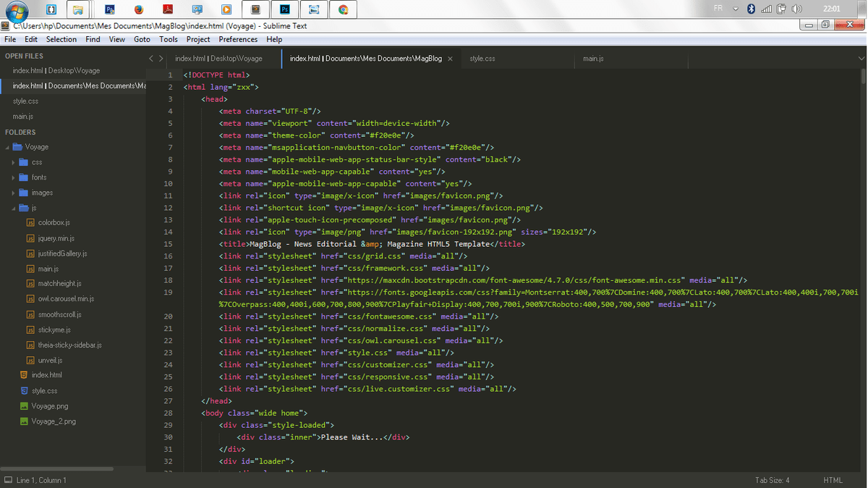Image resolution: width=868 pixels, height=488 pixels.
Task: Click Tab Size: 4 in status bar
Action: click(x=772, y=480)
